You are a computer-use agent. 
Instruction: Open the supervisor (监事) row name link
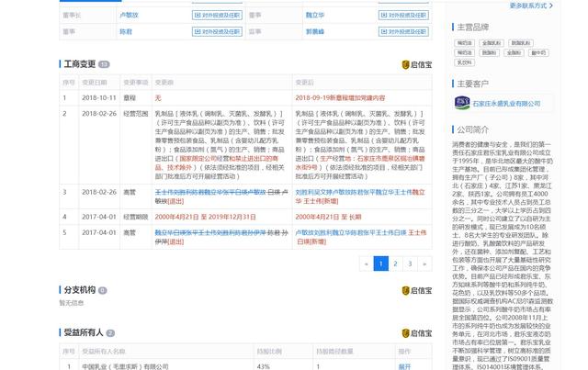click(x=315, y=31)
